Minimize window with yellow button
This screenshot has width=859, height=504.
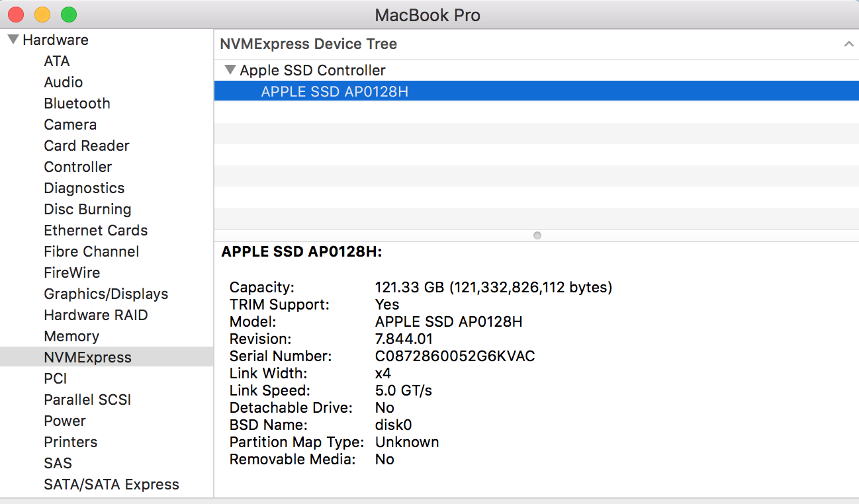tap(42, 15)
